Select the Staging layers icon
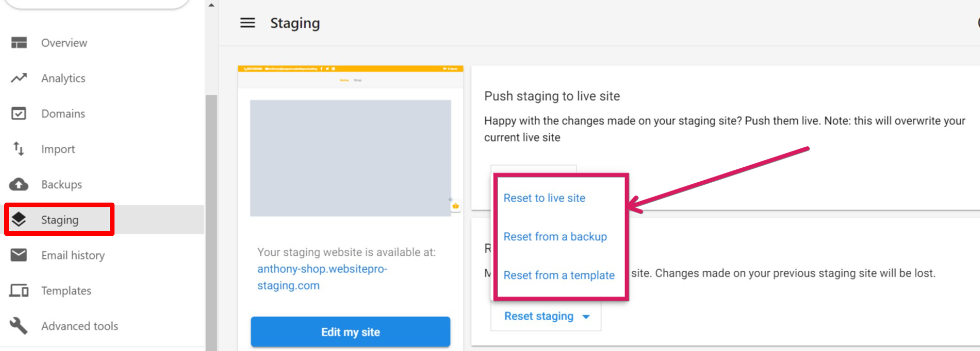Image resolution: width=980 pixels, height=351 pixels. (x=20, y=219)
